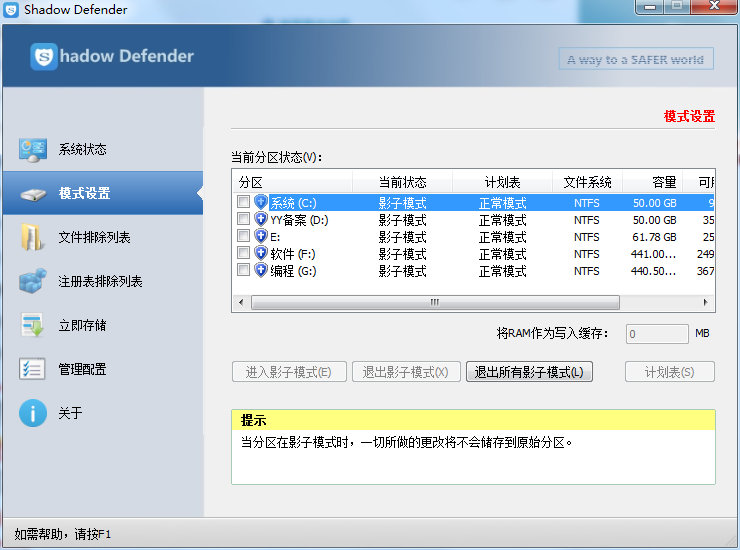
Task: Click the 退出所有影子模式(L) button
Action: tap(529, 372)
